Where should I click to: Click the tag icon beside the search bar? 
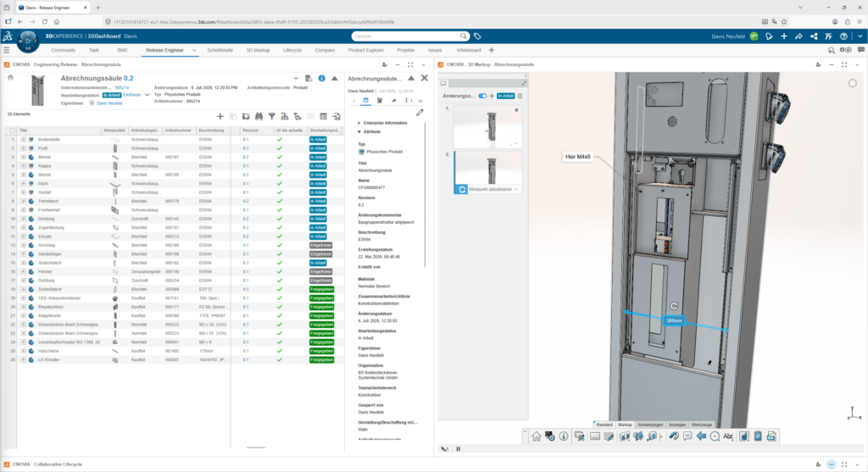(x=478, y=36)
